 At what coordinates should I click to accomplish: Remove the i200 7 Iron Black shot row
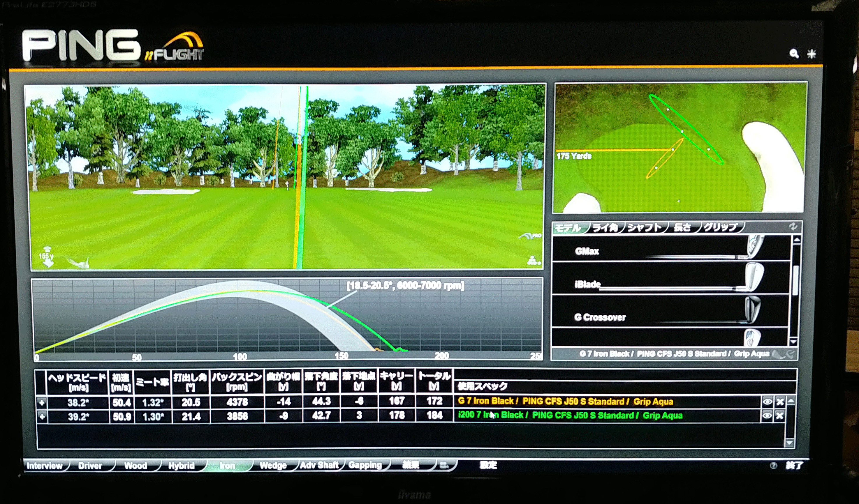point(779,415)
